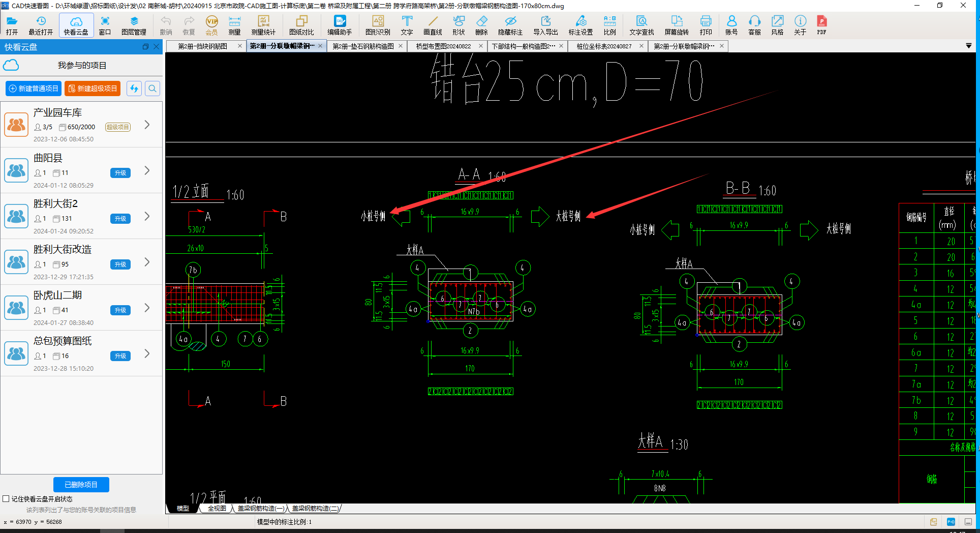Open 图层管理 layer manager

(134, 25)
